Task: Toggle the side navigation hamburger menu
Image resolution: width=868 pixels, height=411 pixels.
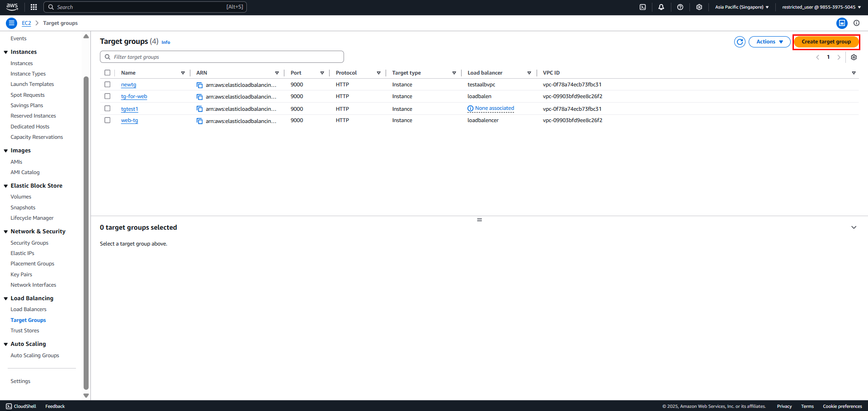Action: click(11, 23)
